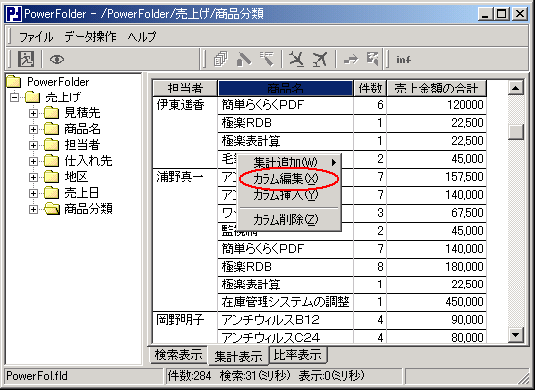Expand the 見積先 folder node

click(33, 113)
